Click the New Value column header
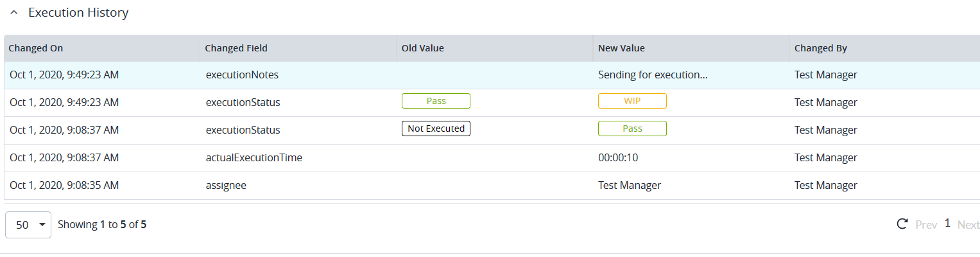The width and height of the screenshot is (980, 257). coord(621,48)
